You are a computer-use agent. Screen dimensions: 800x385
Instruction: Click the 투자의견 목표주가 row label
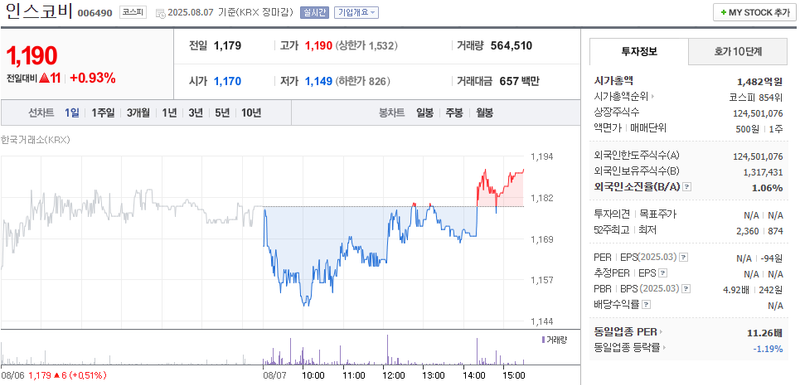click(x=635, y=215)
